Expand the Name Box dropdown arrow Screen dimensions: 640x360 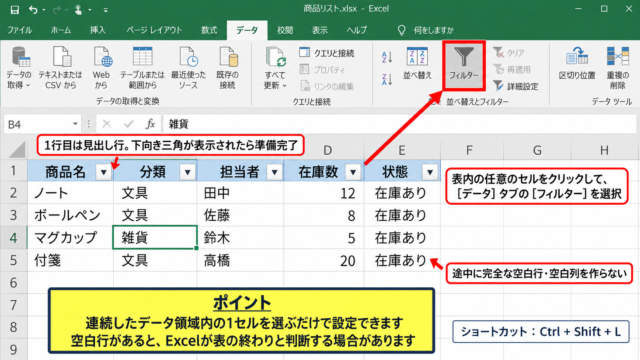[75, 124]
